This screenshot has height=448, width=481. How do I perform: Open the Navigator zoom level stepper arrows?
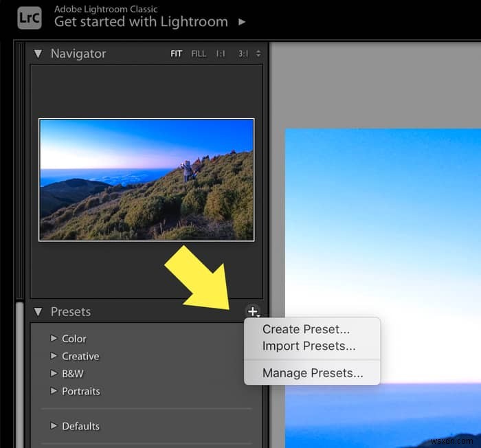(x=258, y=54)
